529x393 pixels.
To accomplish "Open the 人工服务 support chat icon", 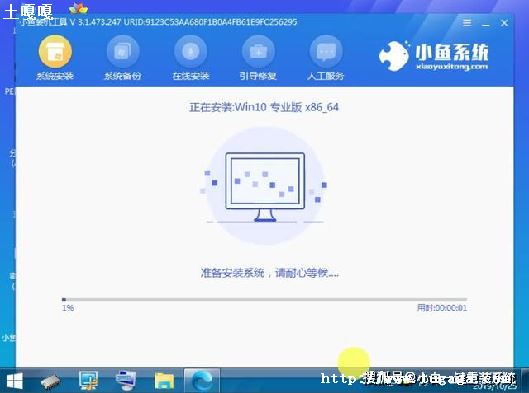I will pyautogui.click(x=326, y=52).
